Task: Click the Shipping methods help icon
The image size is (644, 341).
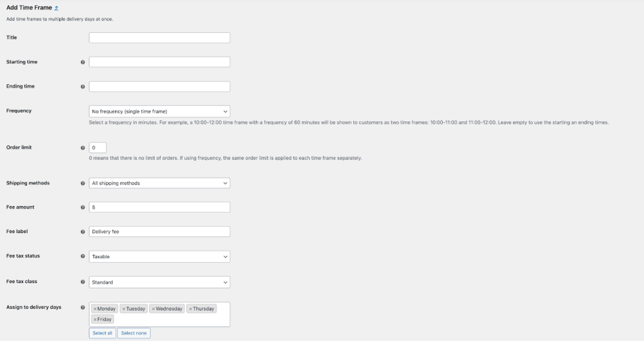Action: click(83, 184)
